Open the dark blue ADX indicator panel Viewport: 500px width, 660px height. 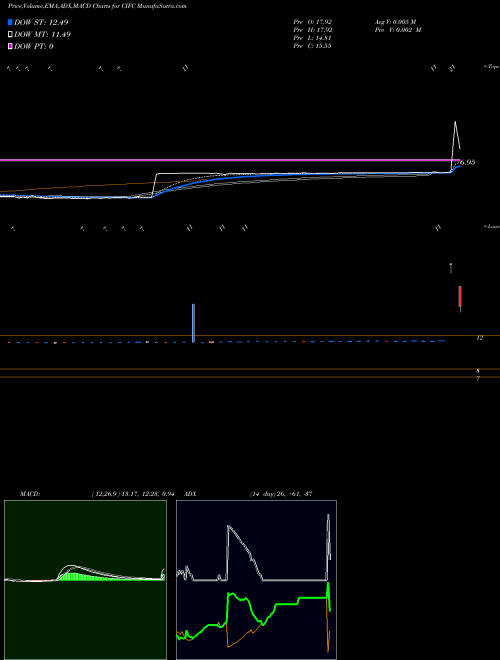(256, 580)
